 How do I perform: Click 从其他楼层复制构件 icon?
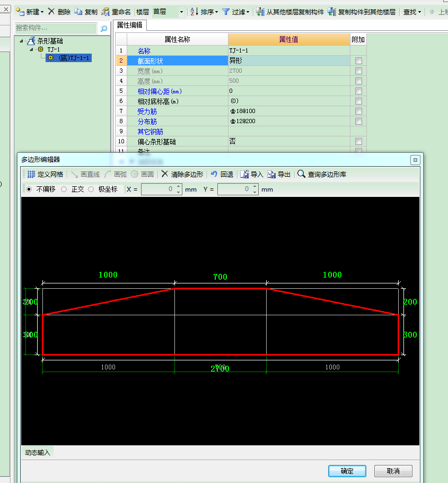(260, 12)
